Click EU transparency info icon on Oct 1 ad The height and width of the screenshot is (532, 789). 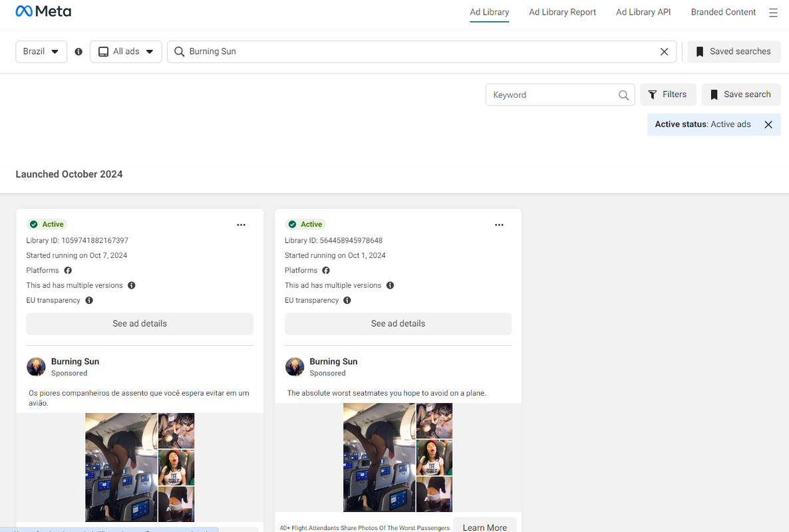click(x=347, y=301)
